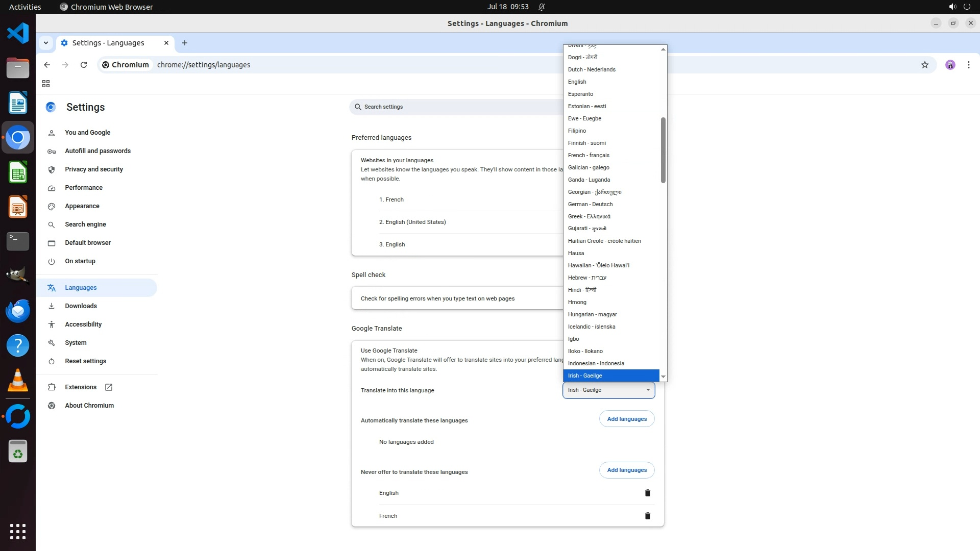Pick Finnish - suomi option
This screenshot has height=551, width=980.
(586, 143)
